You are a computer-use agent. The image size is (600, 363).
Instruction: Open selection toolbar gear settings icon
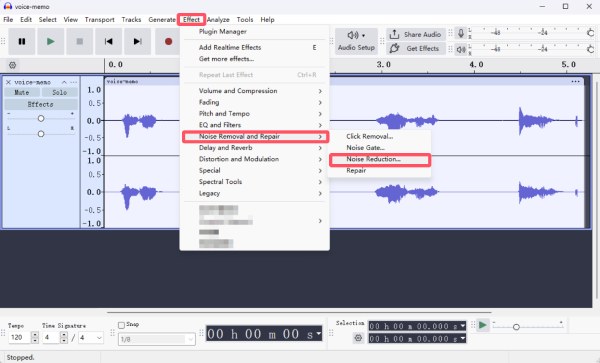358,338
